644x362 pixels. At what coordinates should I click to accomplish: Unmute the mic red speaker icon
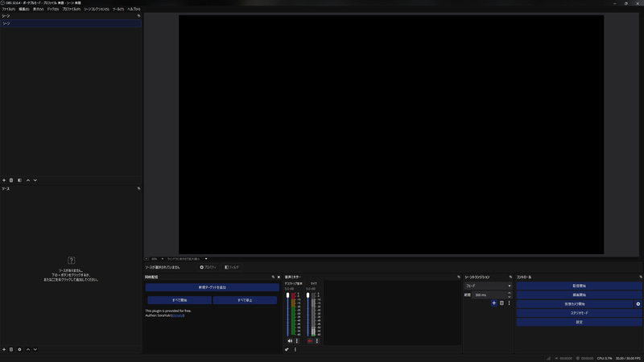(x=310, y=340)
